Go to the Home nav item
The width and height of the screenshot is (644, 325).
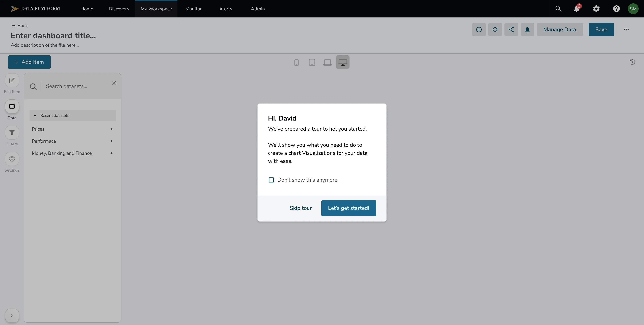coord(87,9)
